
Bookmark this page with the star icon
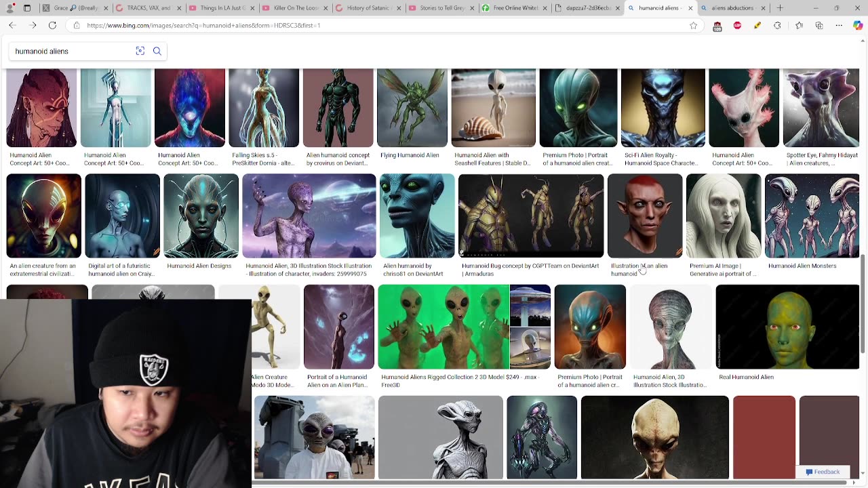coord(693,25)
